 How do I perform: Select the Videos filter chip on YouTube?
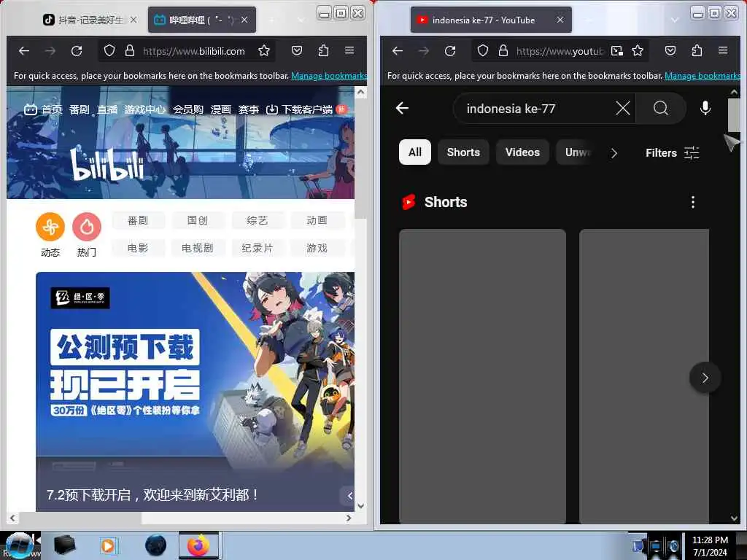point(522,152)
